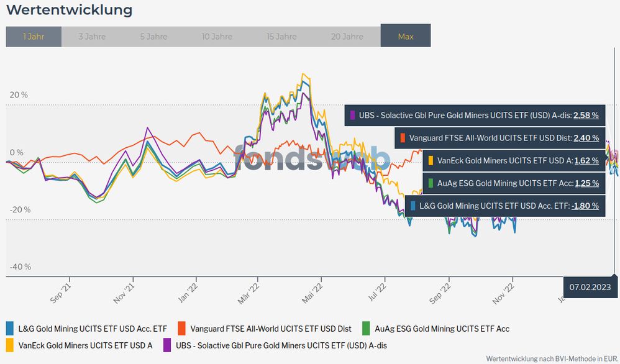Select the 1 Jahr time range tab
620x364 pixels.
[34, 37]
